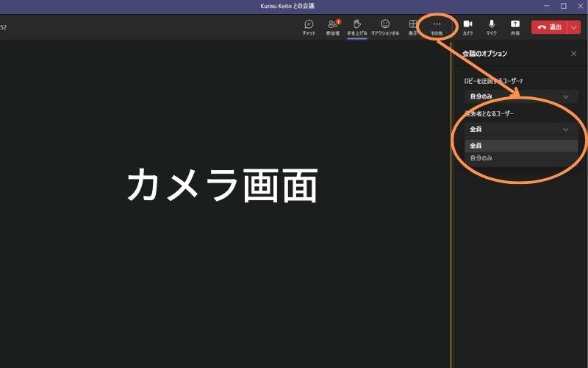Open reactions (リアクションする) menu
The image size is (588, 368).
384,27
